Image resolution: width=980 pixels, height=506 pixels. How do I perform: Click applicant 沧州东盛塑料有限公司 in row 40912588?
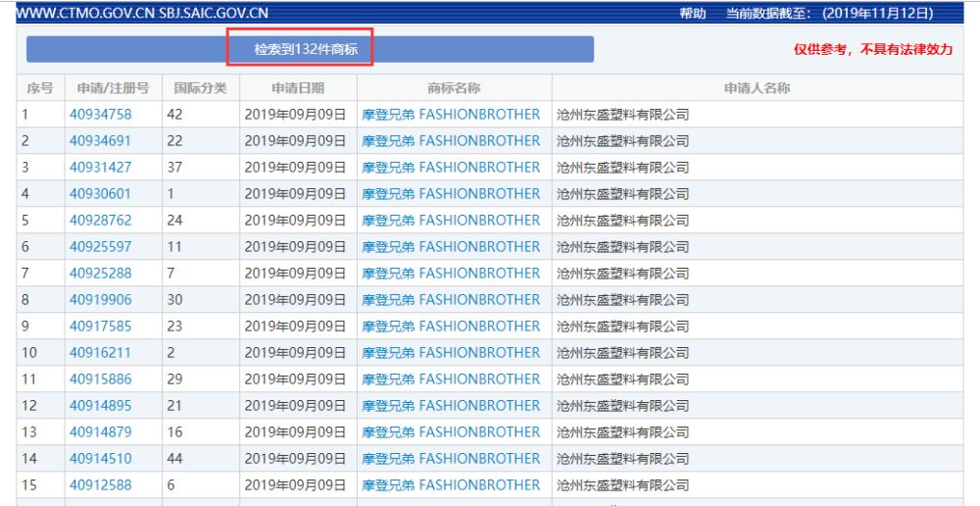(623, 484)
